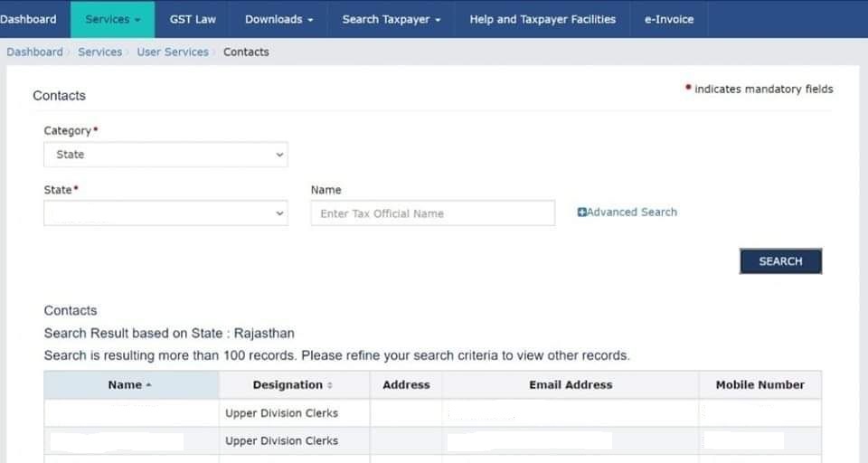The image size is (868, 463).
Task: Open the Category dropdown showing State
Action: (x=165, y=155)
